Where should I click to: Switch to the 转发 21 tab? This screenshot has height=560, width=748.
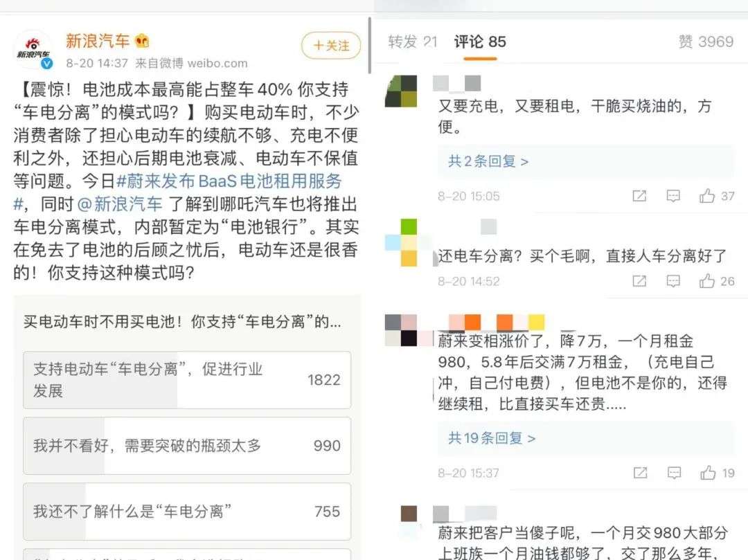(413, 42)
